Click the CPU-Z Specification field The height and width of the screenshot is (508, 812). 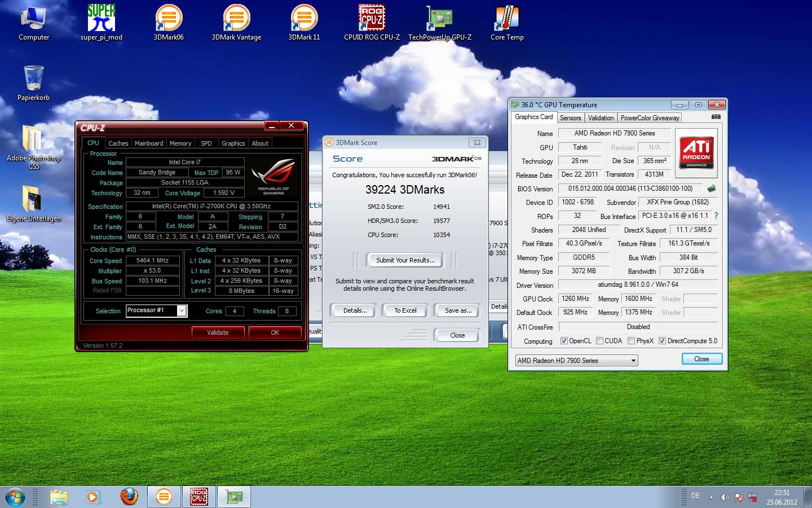[211, 206]
